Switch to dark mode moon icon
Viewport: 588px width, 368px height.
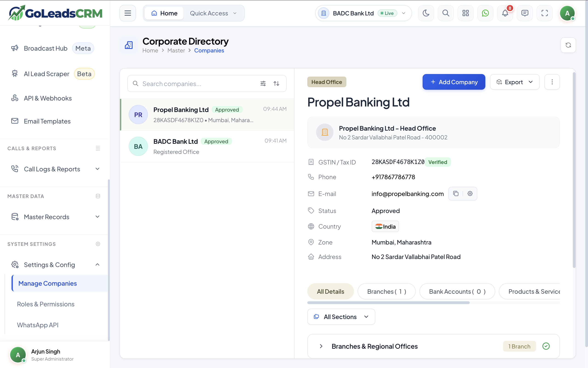(x=426, y=13)
